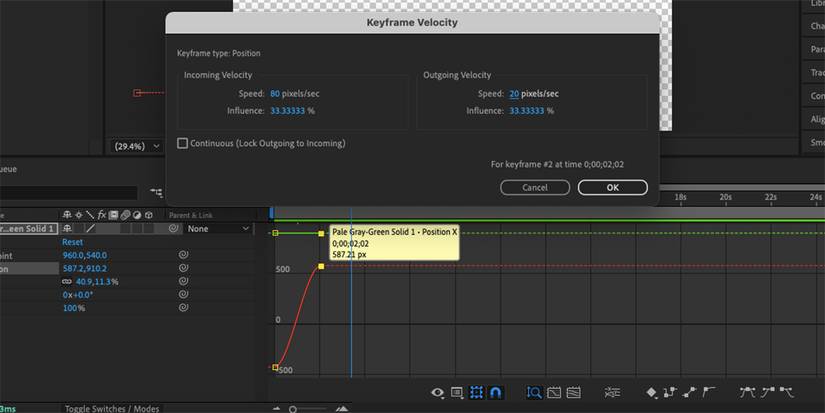
Task: Click Toggle Switches / Modes button
Action: tap(112, 409)
